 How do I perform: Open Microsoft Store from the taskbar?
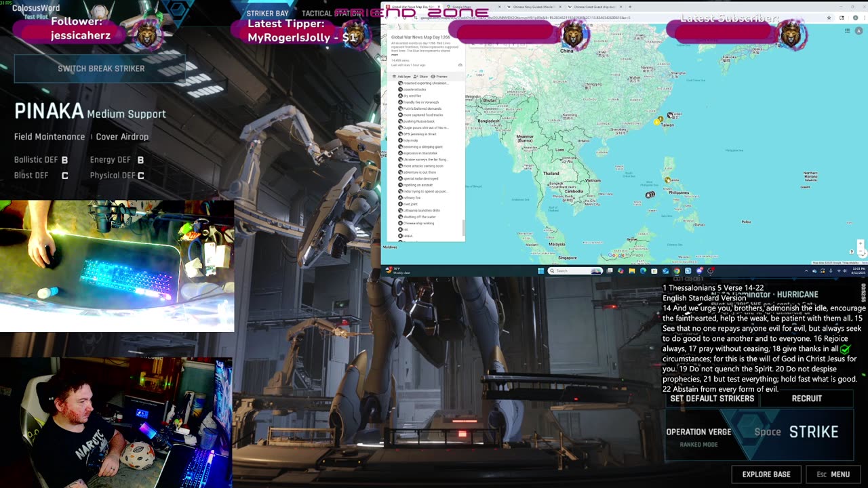(x=654, y=271)
